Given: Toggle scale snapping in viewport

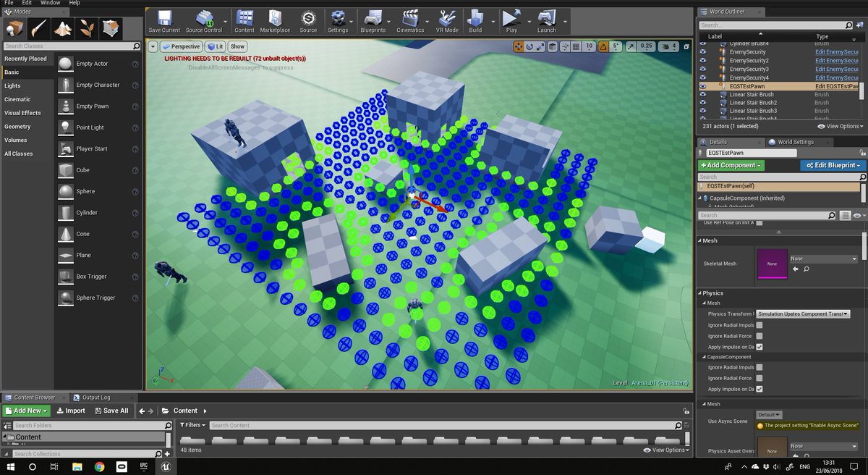Looking at the screenshot, I should [x=631, y=46].
